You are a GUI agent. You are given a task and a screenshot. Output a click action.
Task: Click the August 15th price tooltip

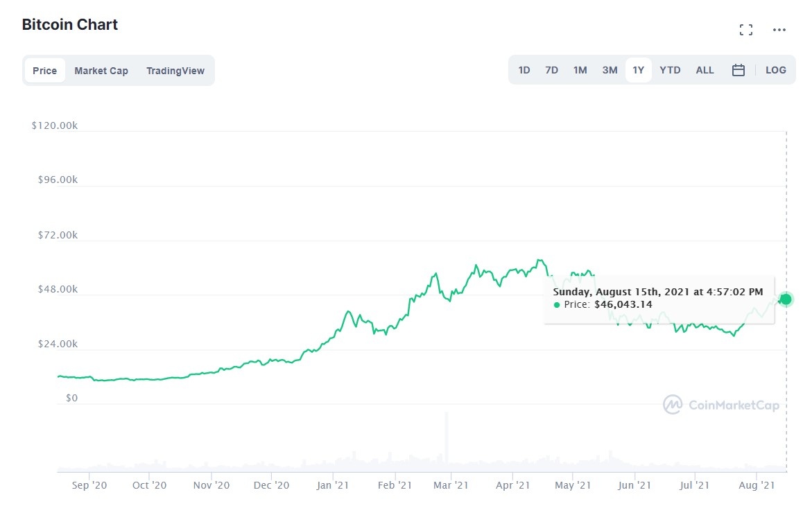(x=659, y=298)
